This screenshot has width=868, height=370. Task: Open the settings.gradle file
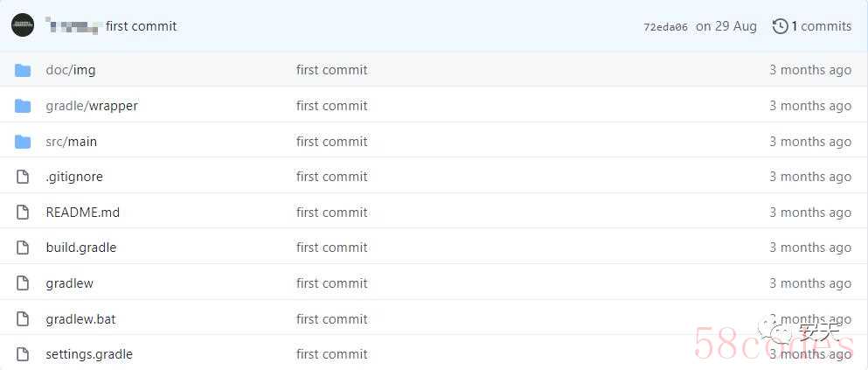tap(88, 354)
